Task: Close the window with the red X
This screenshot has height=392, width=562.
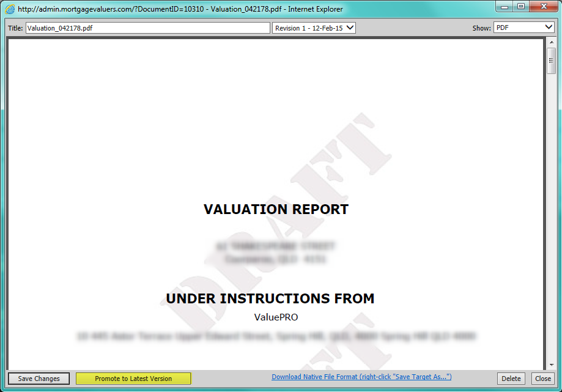Action: (544, 7)
